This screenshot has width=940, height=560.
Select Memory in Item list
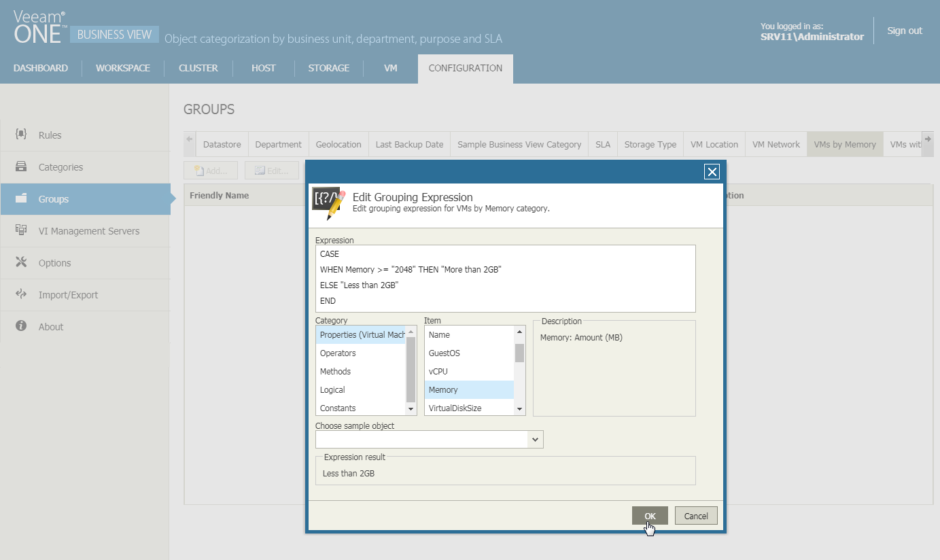tap(470, 389)
